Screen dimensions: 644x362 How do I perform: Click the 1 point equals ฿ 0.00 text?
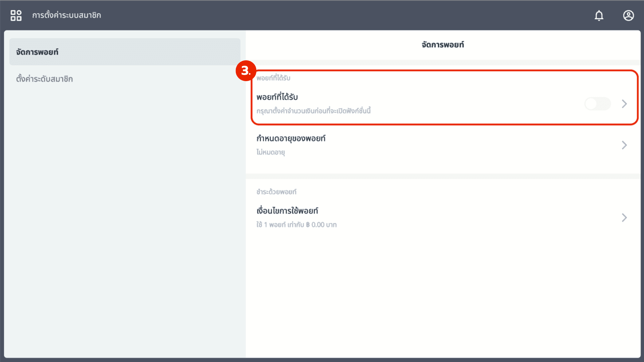[x=297, y=225]
